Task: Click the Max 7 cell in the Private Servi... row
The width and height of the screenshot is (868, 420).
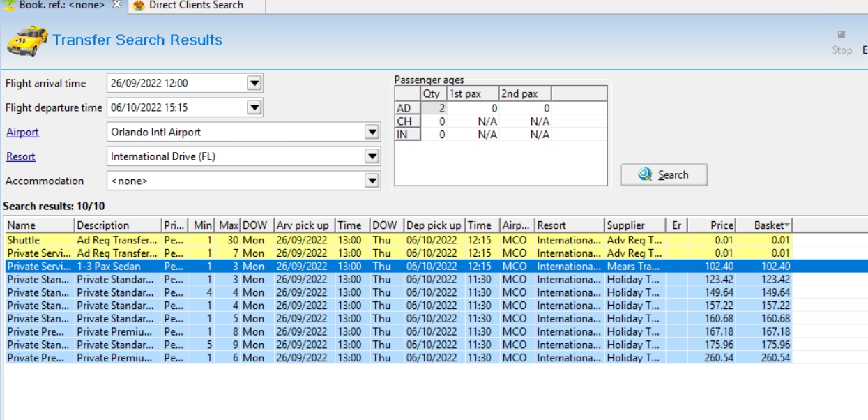Action: 227,253
